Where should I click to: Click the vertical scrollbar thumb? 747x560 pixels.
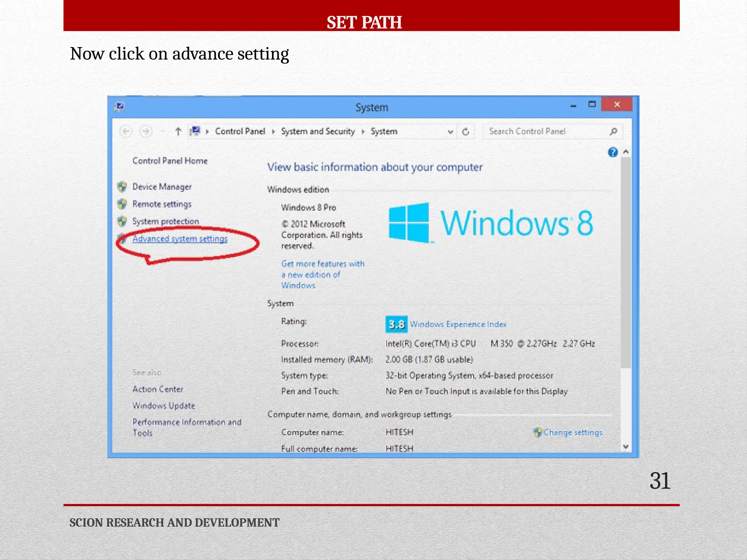point(626,262)
